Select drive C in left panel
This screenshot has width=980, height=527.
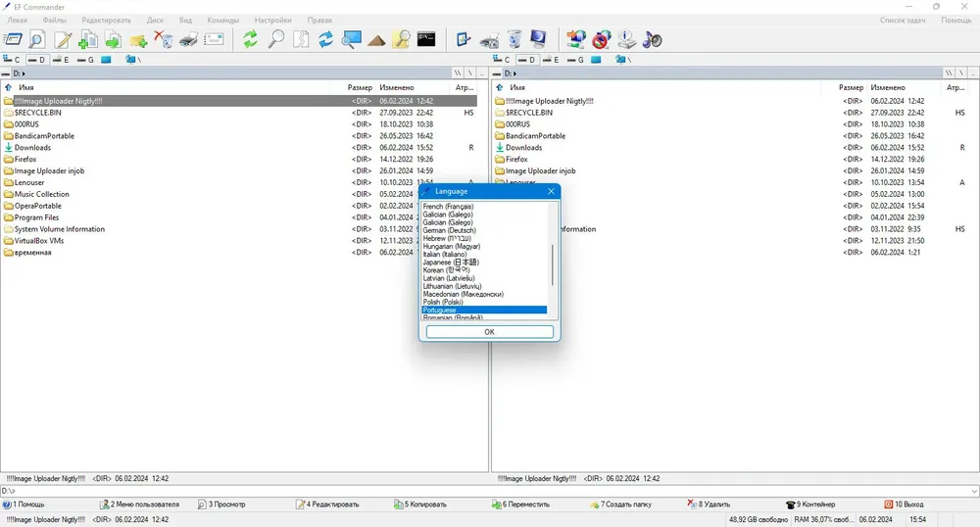(11, 60)
